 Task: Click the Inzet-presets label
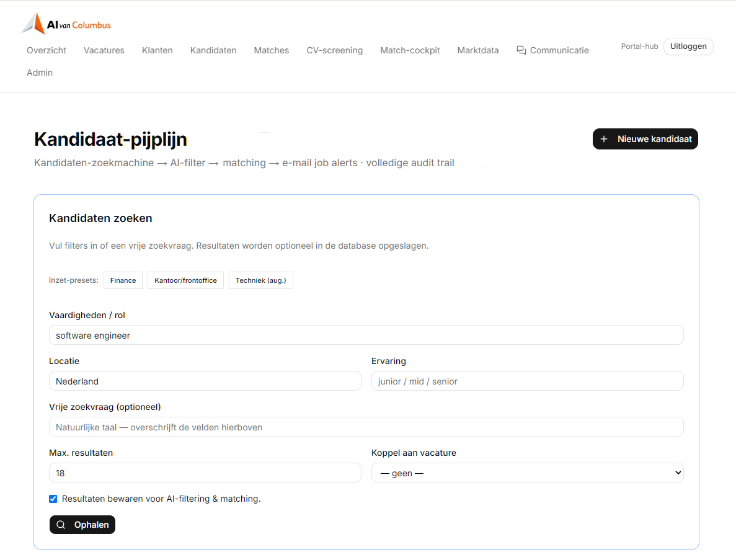click(x=74, y=280)
